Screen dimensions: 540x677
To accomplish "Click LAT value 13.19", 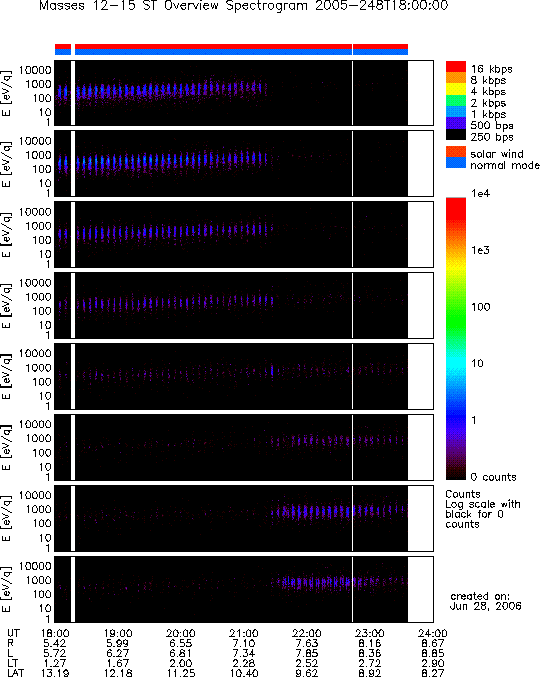I will tap(55, 673).
